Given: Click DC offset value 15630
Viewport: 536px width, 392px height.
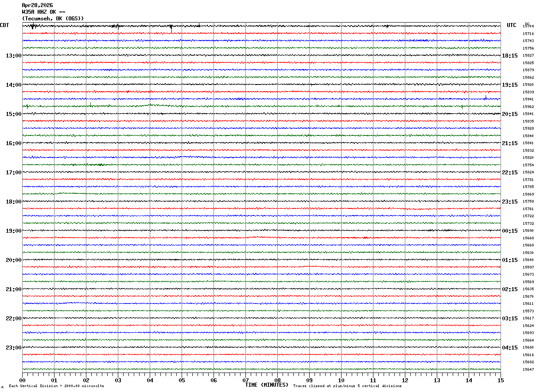Looking at the screenshot, I should [x=528, y=253].
